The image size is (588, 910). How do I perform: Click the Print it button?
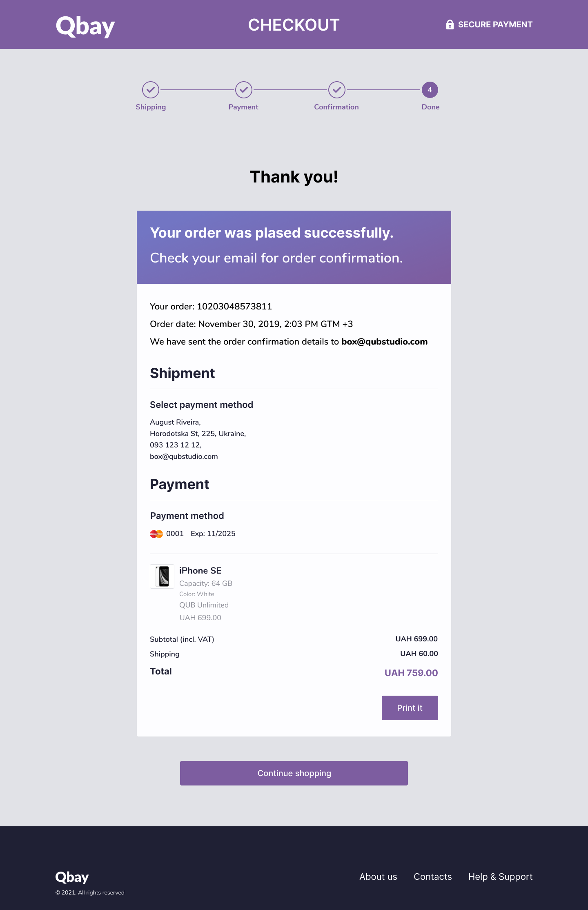[410, 708]
